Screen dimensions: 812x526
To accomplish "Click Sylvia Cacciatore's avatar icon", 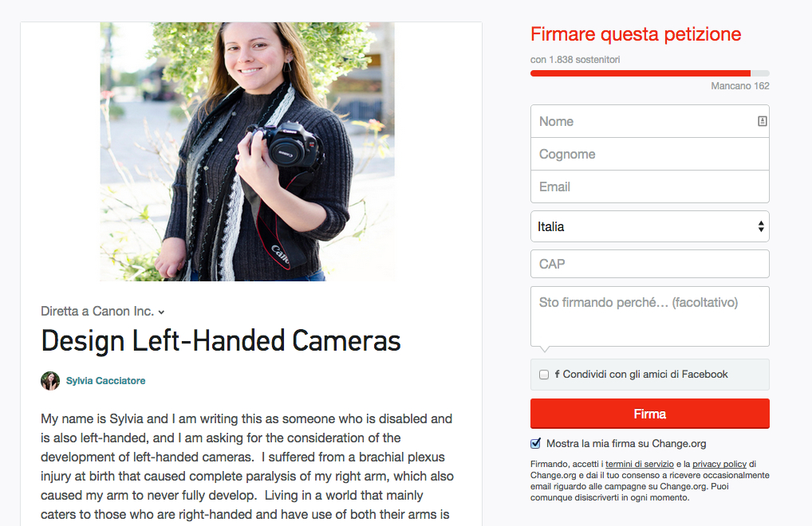I will click(50, 381).
